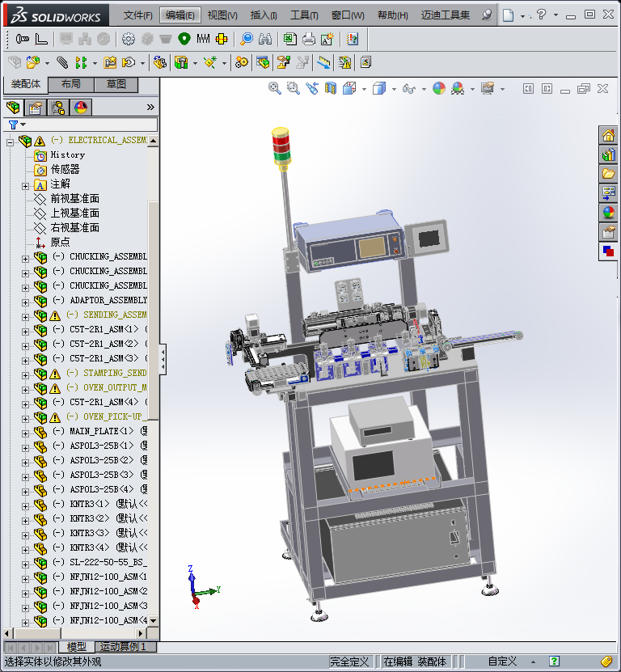Click the Assembly Features icon
This screenshot has height=672, width=621.
181,62
